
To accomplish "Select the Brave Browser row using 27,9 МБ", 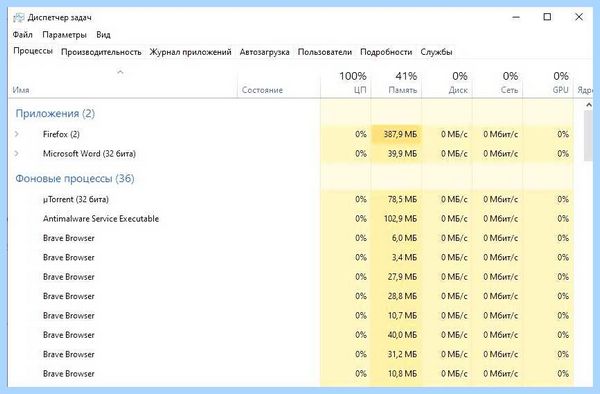I will [x=291, y=277].
